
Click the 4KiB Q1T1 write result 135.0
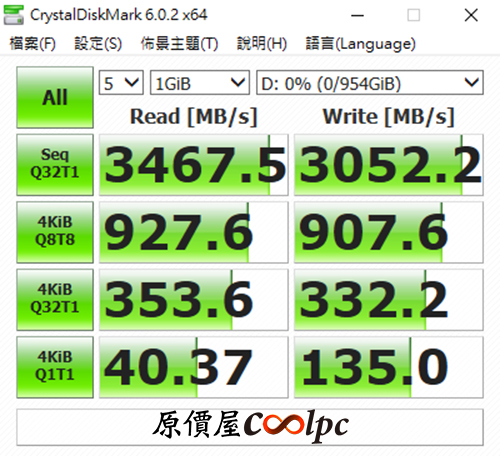pyautogui.click(x=389, y=367)
